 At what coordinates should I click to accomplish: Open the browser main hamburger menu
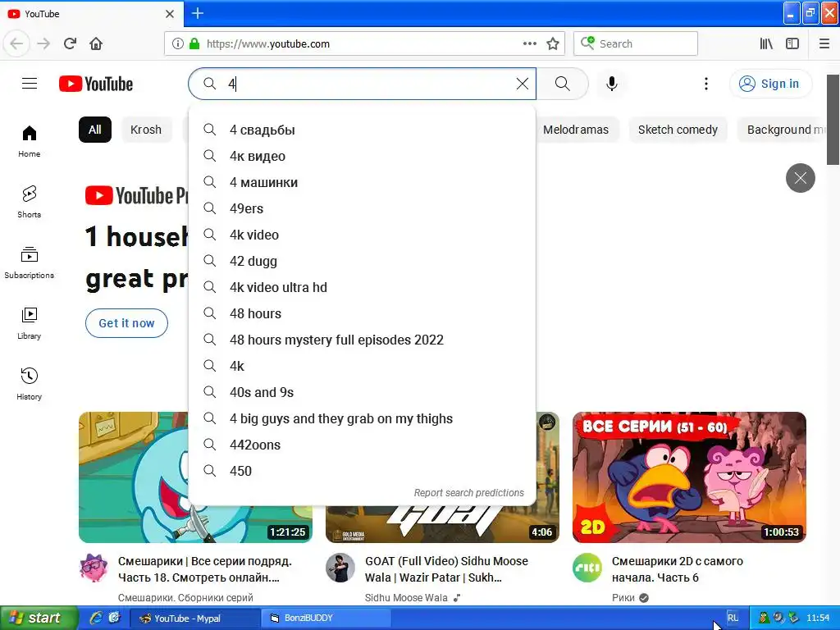pyautogui.click(x=824, y=43)
